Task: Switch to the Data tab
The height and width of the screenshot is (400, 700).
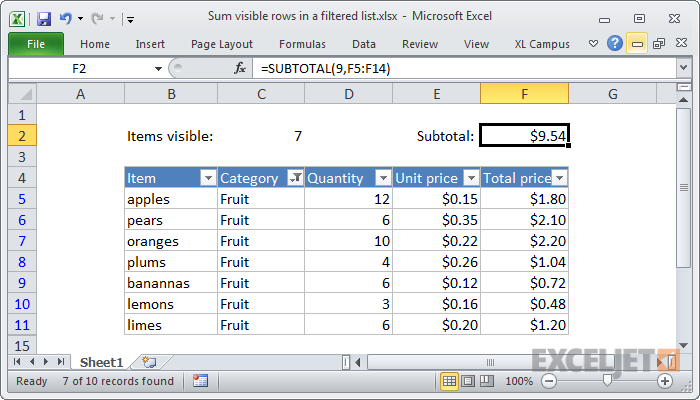Action: point(364,44)
